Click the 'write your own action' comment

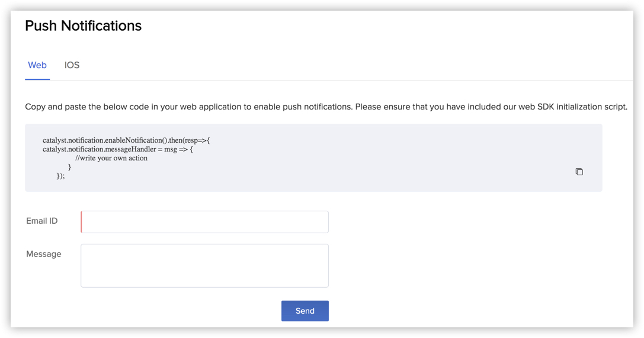click(111, 158)
